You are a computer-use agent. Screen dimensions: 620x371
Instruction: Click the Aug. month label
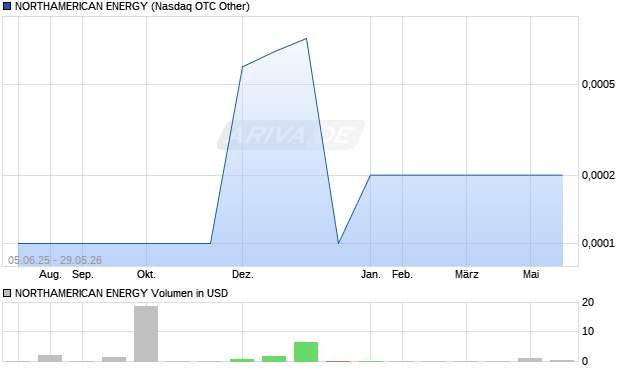pos(50,274)
